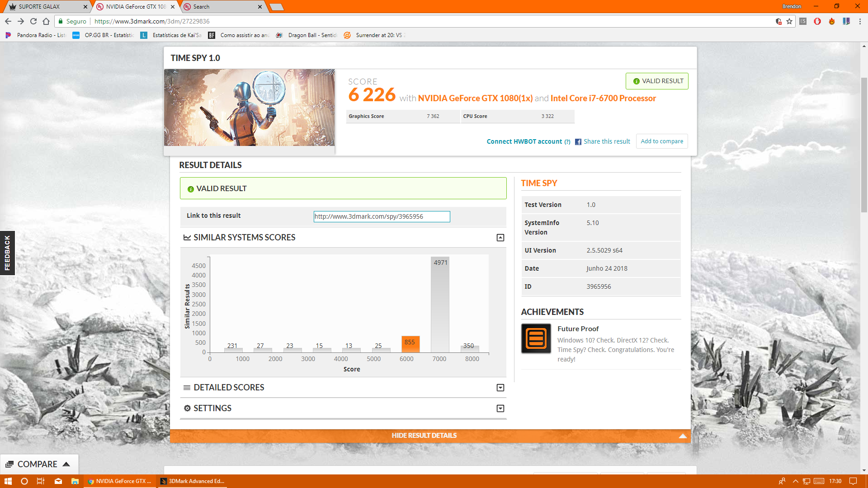Open the Dragon Ball bookmark

[307, 35]
